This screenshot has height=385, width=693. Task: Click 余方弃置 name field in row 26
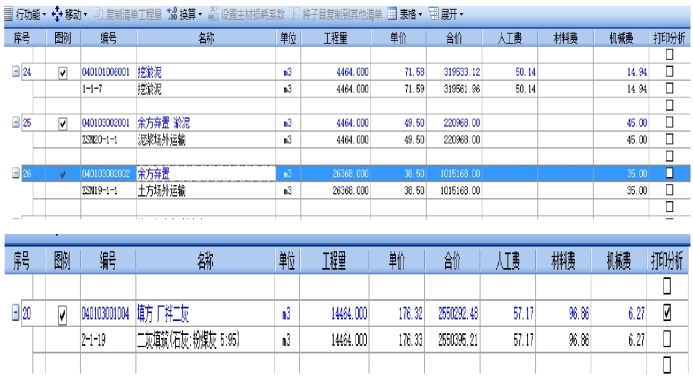point(206,173)
